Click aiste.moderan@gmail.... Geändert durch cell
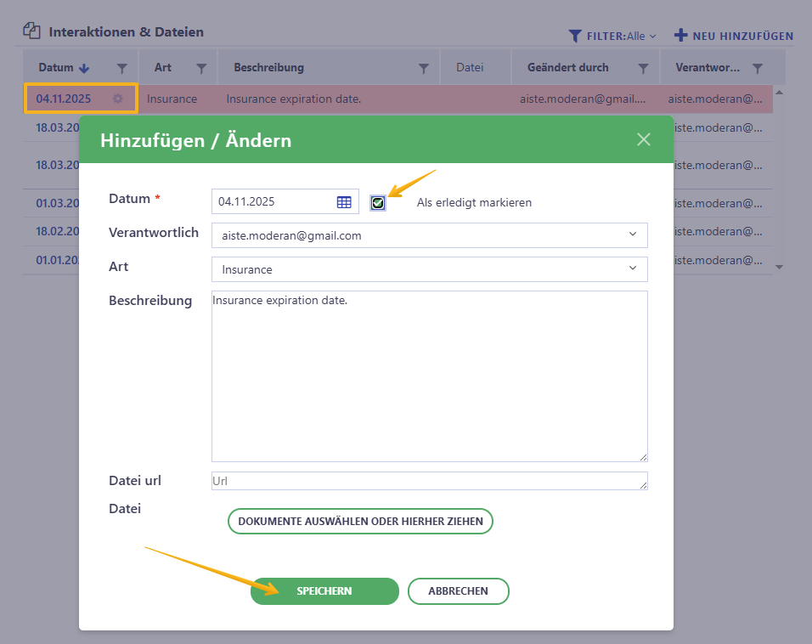812x644 pixels. 583,99
